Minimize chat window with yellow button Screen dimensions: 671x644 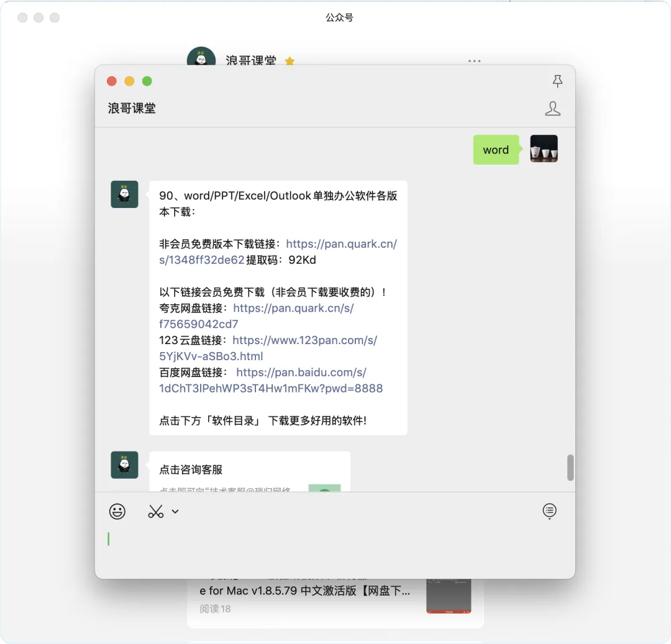129,81
